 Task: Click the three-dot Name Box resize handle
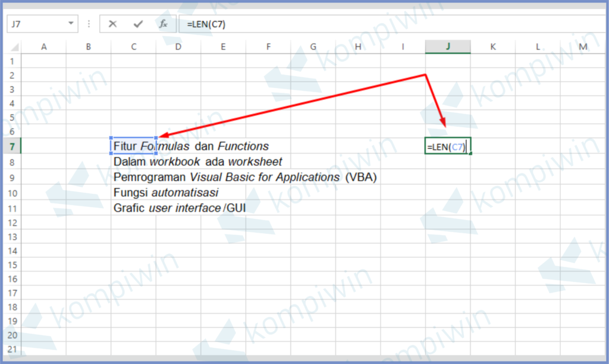click(x=89, y=24)
